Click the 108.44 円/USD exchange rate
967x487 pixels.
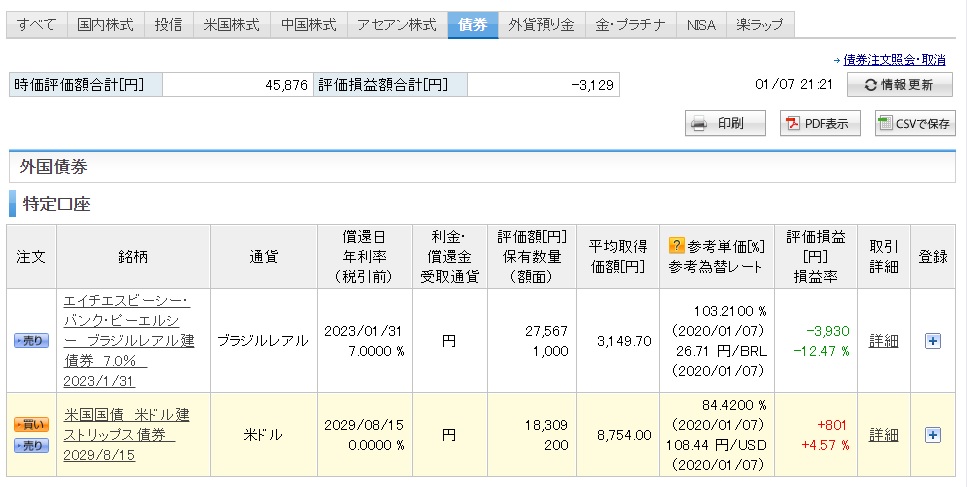pos(717,444)
